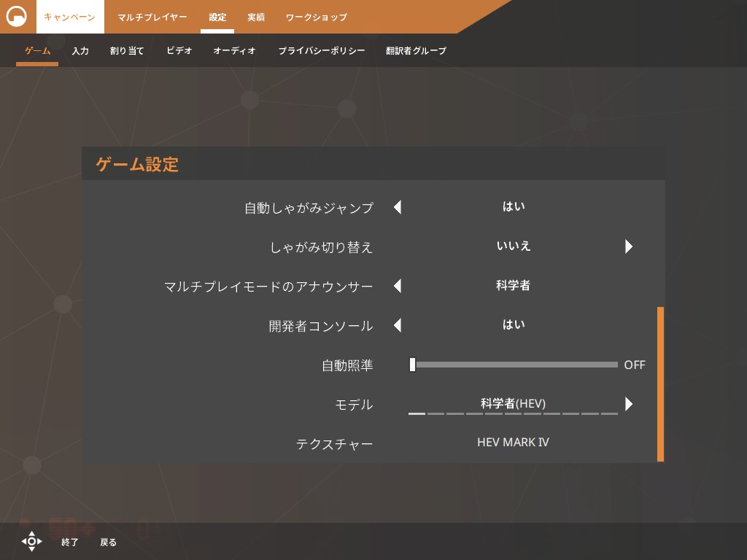
Task: Open the 翻訳者グループ subtab
Action: tap(416, 50)
